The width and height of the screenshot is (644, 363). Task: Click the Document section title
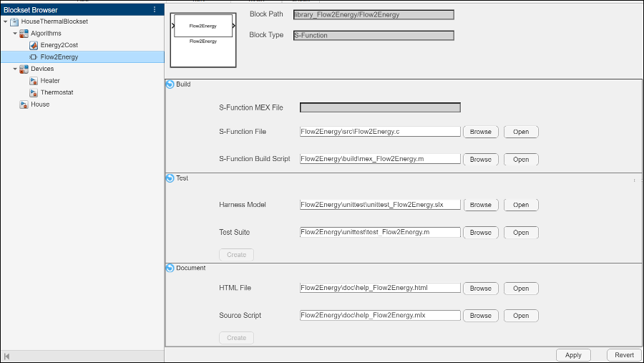tap(191, 268)
